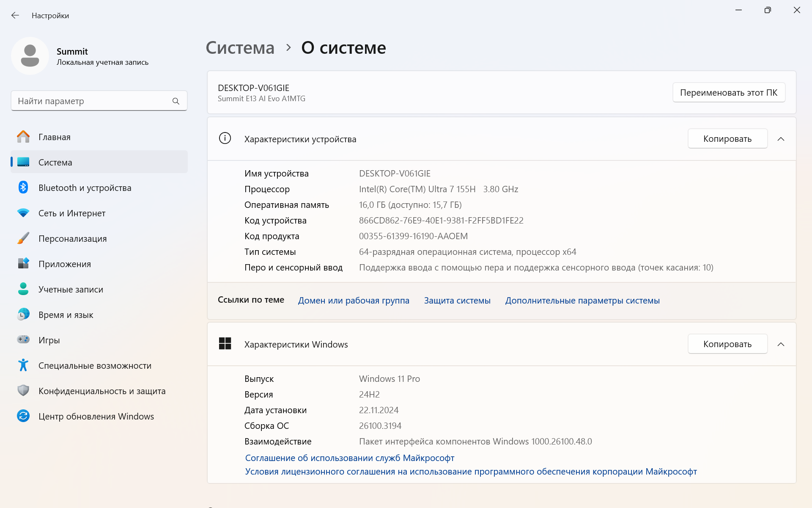Open Соглашение об использовании служб Майкрософт
Image resolution: width=812 pixels, height=508 pixels.
[x=350, y=458]
